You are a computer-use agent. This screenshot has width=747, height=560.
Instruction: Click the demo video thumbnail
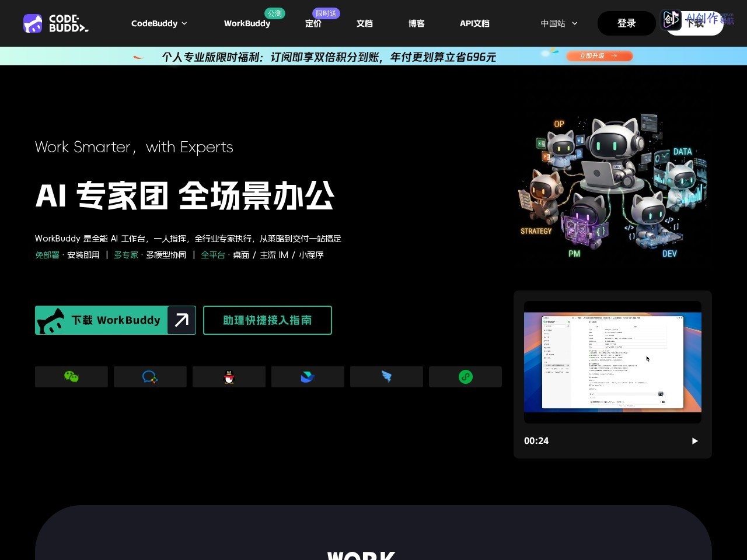(x=613, y=362)
